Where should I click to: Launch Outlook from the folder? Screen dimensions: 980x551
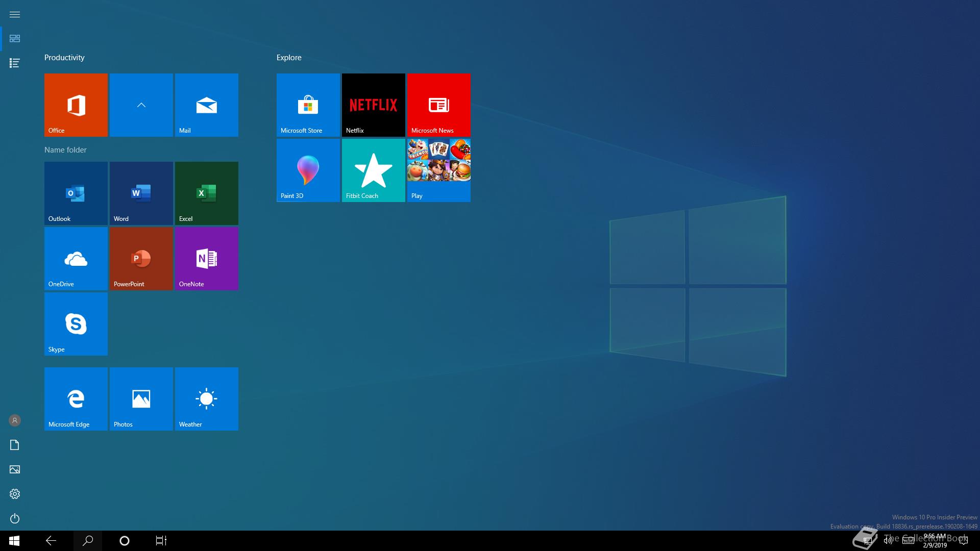coord(76,193)
